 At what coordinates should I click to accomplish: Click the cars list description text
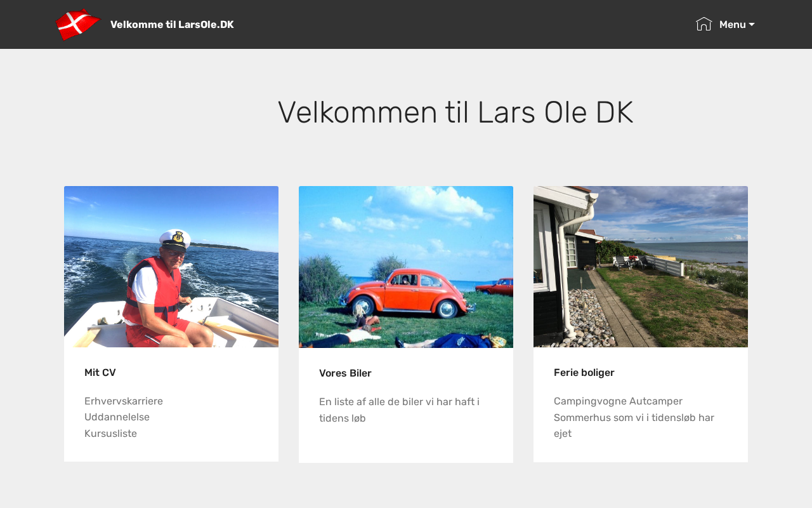pyautogui.click(x=400, y=410)
